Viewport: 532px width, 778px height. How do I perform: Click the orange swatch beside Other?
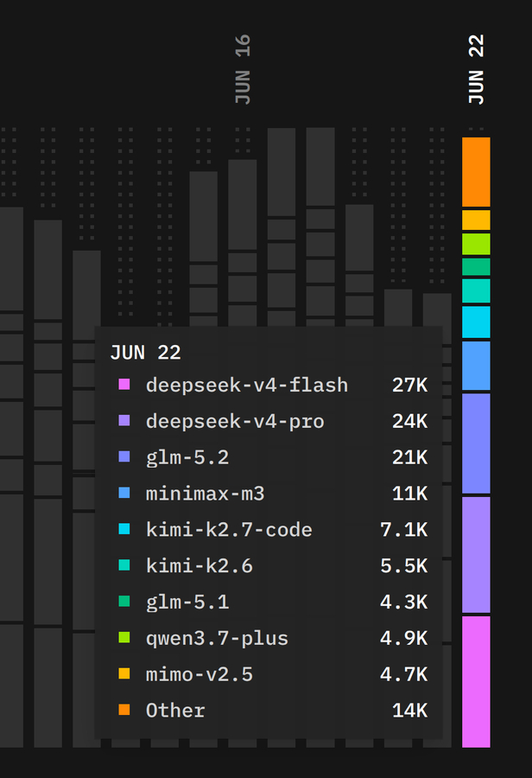[x=124, y=710]
